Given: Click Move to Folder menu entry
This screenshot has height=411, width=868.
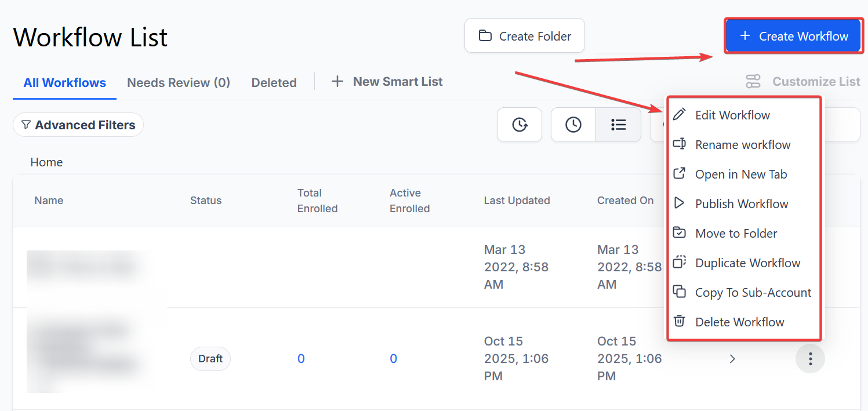Looking at the screenshot, I should [x=736, y=233].
